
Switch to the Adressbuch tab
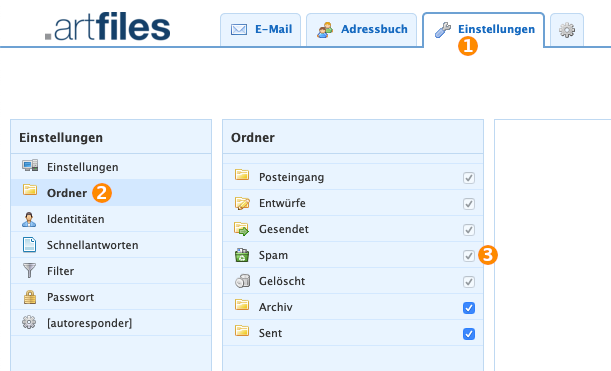pyautogui.click(x=361, y=30)
